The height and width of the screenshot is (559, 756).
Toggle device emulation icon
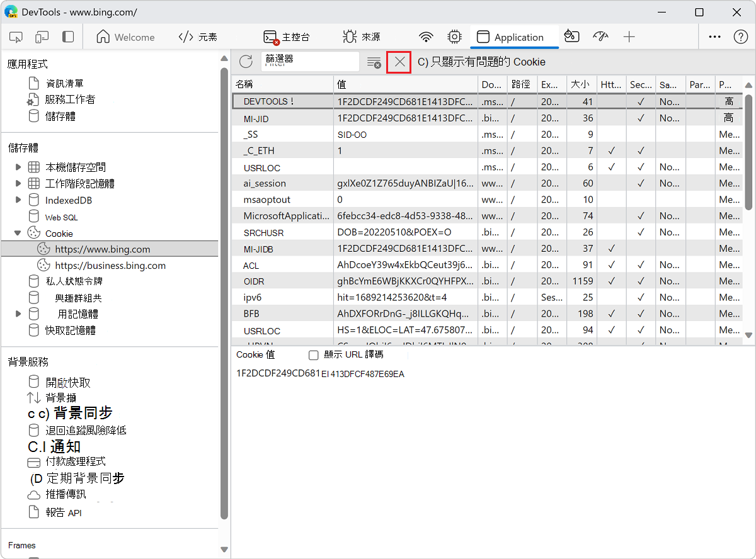pos(42,37)
